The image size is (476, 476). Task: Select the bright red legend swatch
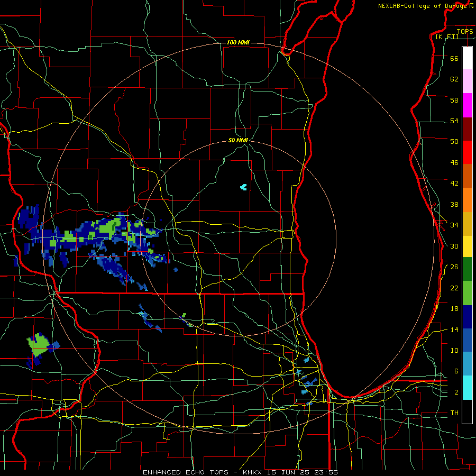(467, 152)
